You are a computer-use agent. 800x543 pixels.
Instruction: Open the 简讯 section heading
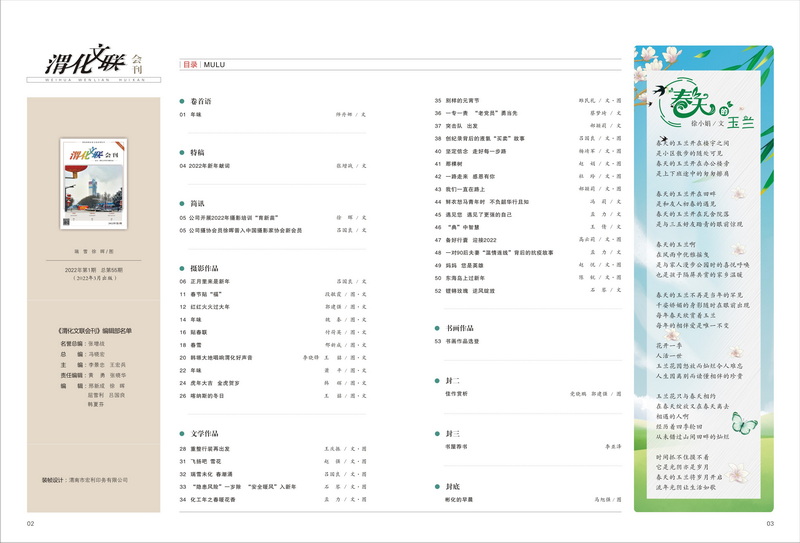[198, 203]
